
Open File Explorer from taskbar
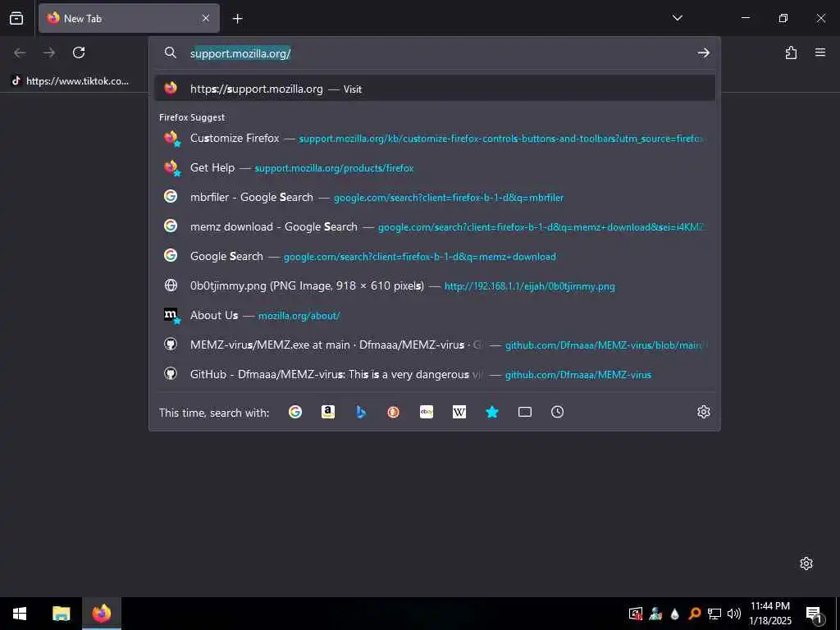[61, 614]
